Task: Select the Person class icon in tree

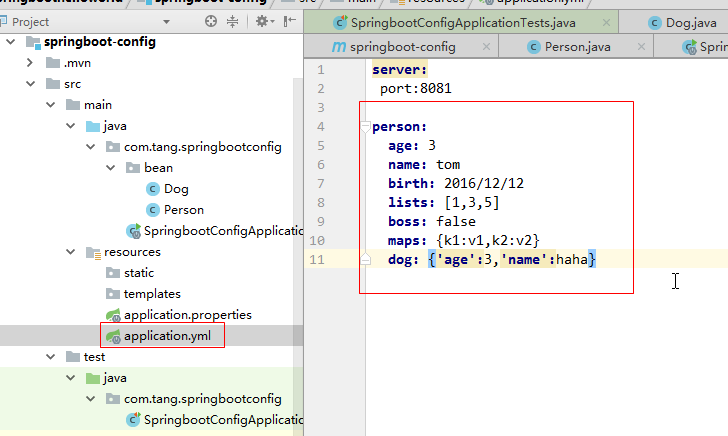Action: tap(153, 210)
